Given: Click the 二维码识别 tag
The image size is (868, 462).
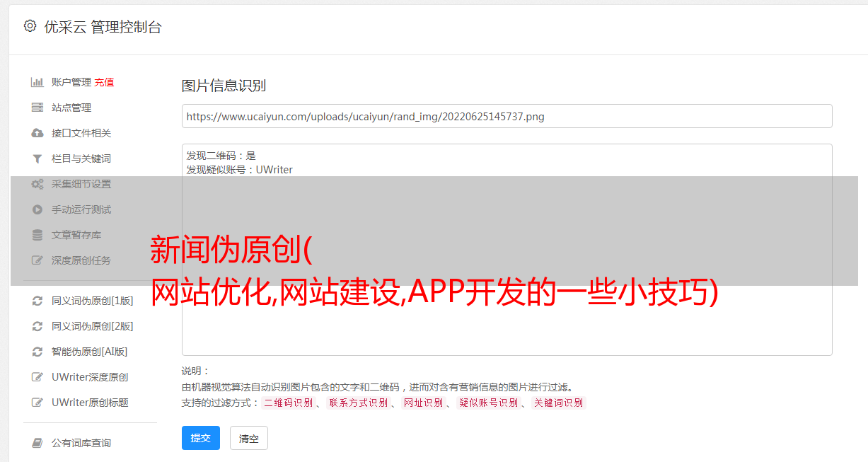Looking at the screenshot, I should click(288, 403).
